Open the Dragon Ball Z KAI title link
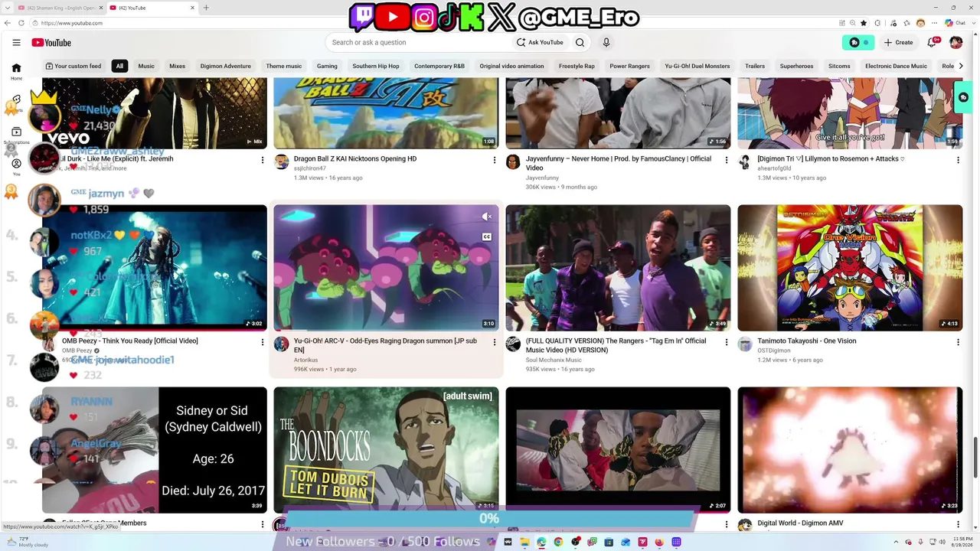Image resolution: width=980 pixels, height=551 pixels. pyautogui.click(x=355, y=159)
